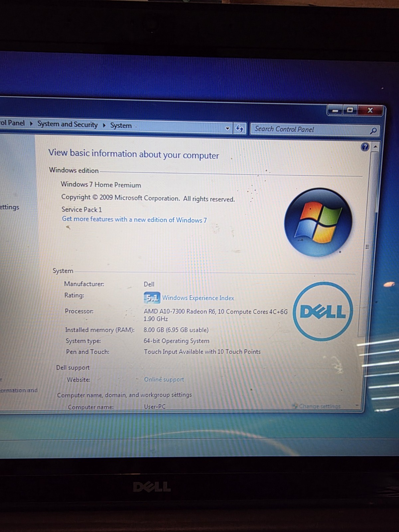Click the scrollbar up arrow
The height and width of the screenshot is (532, 399).
click(x=375, y=146)
